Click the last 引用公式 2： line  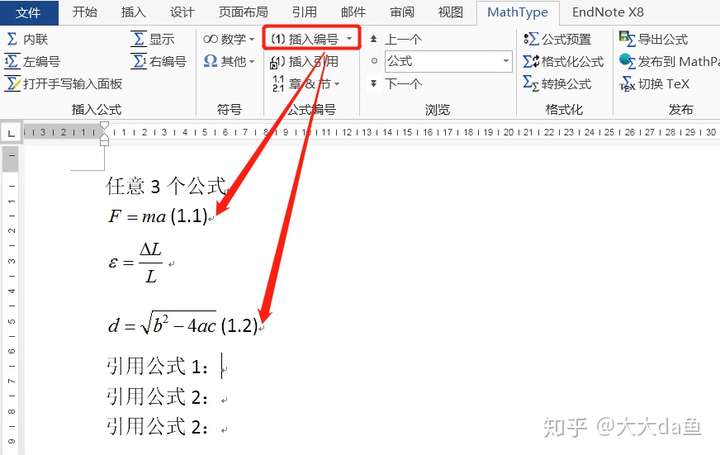click(x=157, y=427)
